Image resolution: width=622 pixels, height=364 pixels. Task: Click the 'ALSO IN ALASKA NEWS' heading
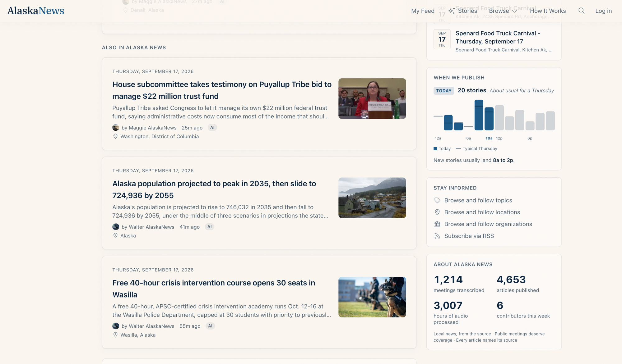[134, 48]
